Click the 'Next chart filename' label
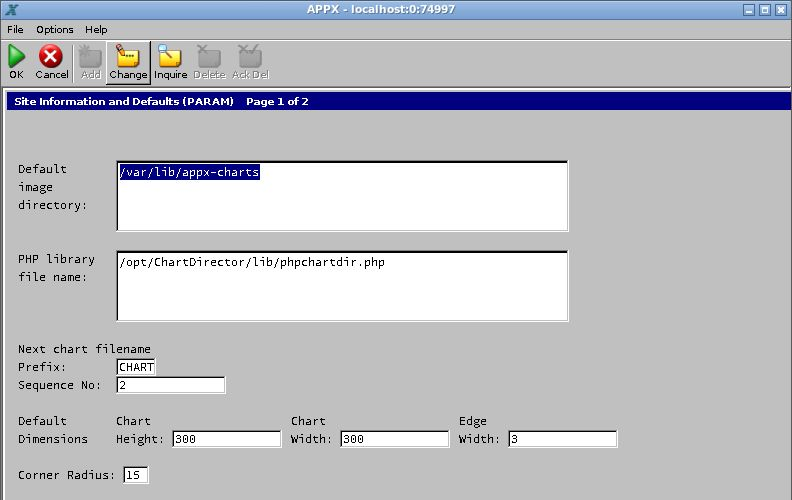The width and height of the screenshot is (792, 500). [84, 349]
